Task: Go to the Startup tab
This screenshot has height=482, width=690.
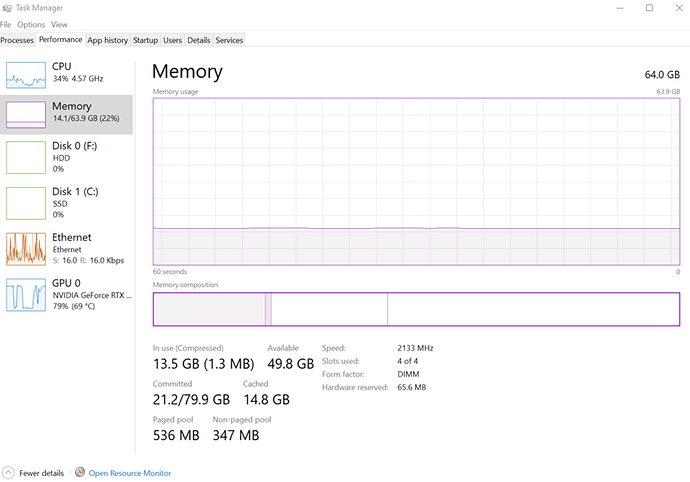Action: click(146, 40)
